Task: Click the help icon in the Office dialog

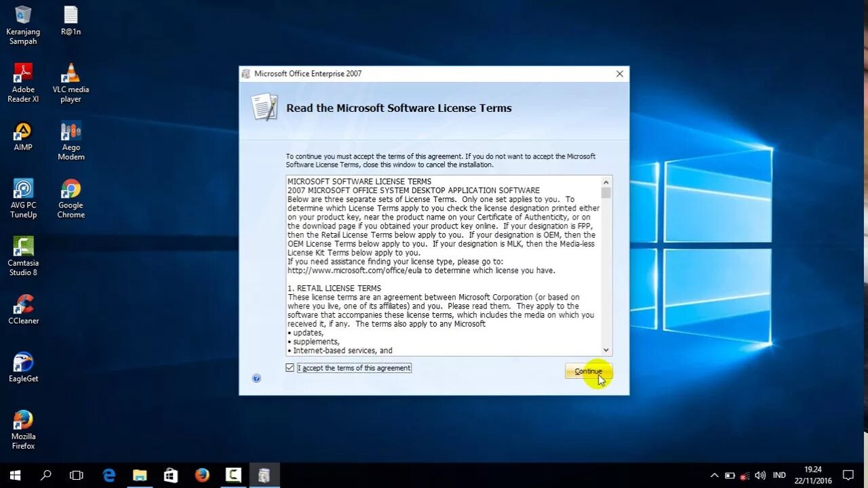Action: click(256, 378)
